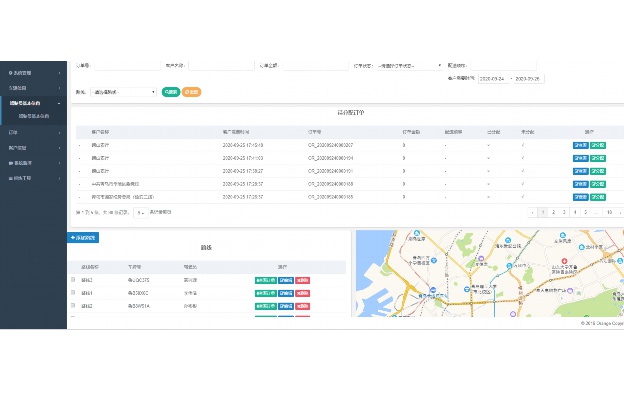
Task: Tick the checkbox of the second route row
Action: [x=73, y=292]
